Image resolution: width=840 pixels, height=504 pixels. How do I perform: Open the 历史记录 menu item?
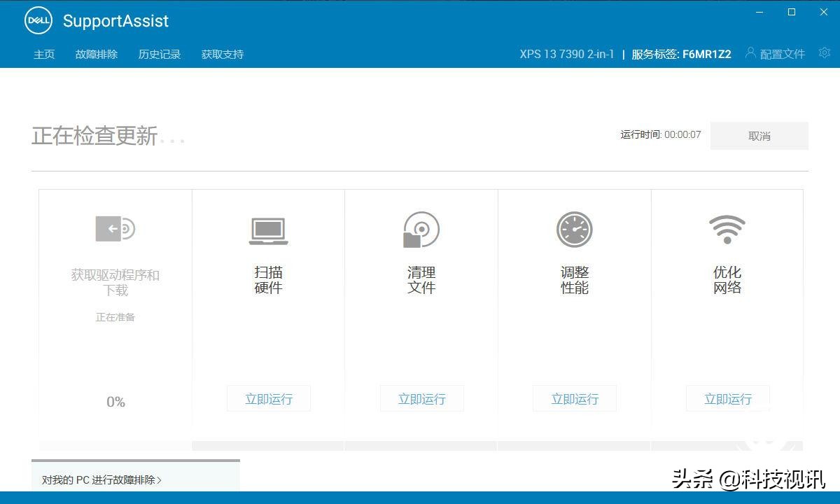[x=160, y=53]
